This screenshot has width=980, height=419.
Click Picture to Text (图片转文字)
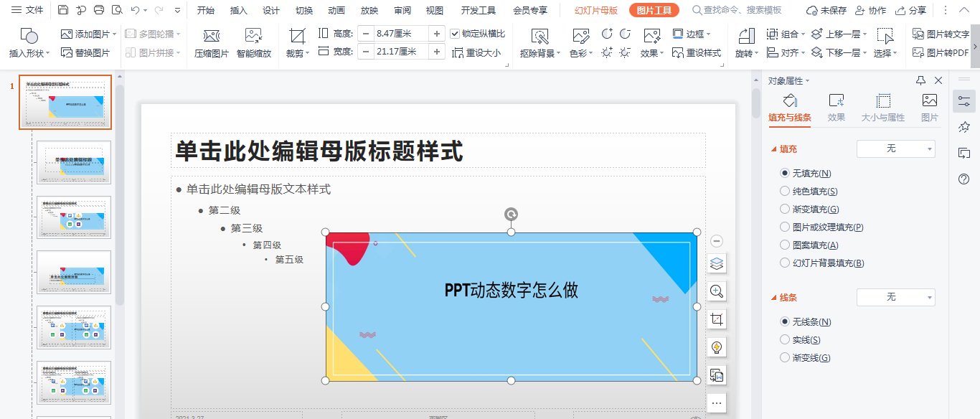pos(941,34)
